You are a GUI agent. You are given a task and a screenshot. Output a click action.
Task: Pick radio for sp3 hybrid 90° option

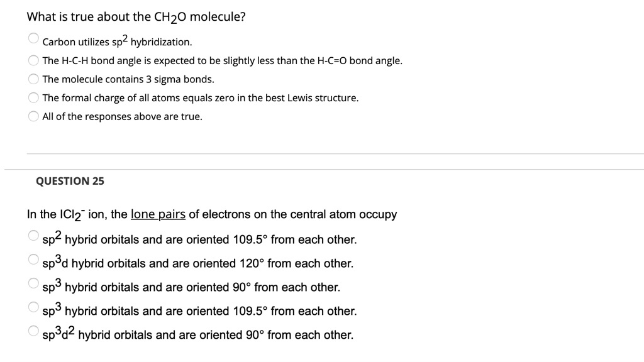(x=34, y=283)
